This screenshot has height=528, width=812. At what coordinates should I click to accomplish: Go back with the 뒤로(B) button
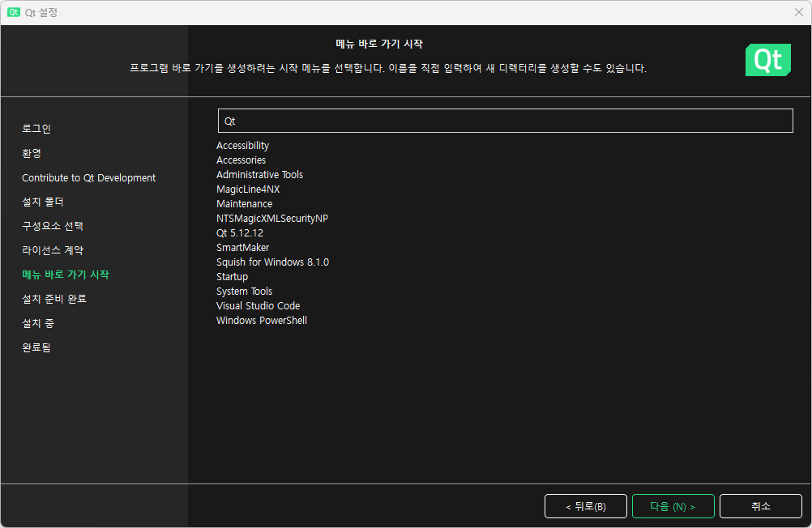[x=586, y=506]
